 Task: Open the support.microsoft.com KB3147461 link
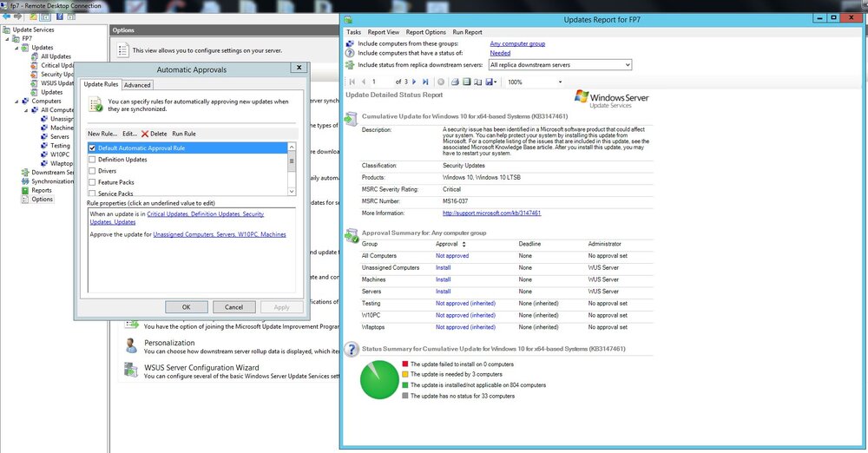pyautogui.click(x=491, y=213)
